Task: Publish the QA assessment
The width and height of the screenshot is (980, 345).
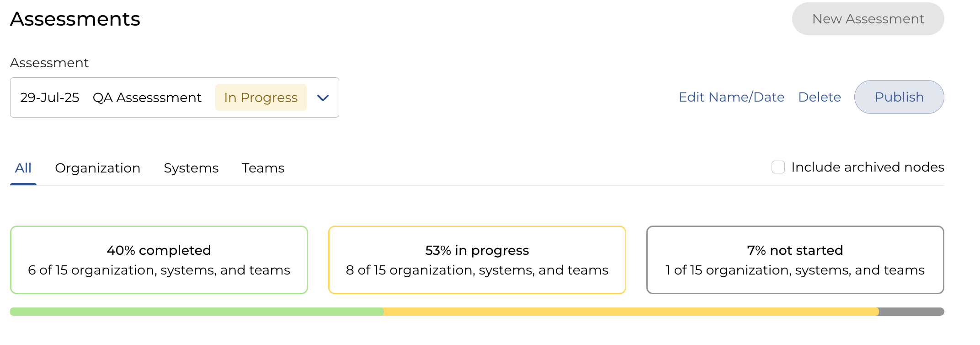Action: click(x=899, y=97)
